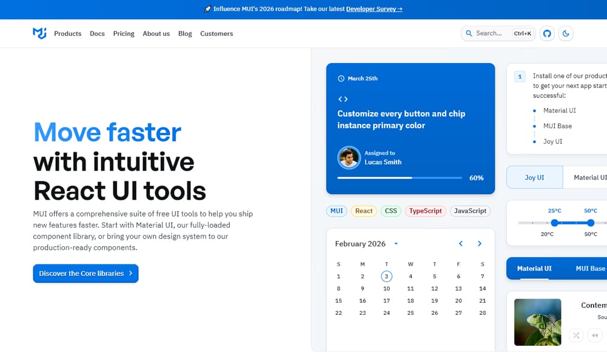Select February 28 in the calendar
The image size is (607, 364).
(x=483, y=313)
